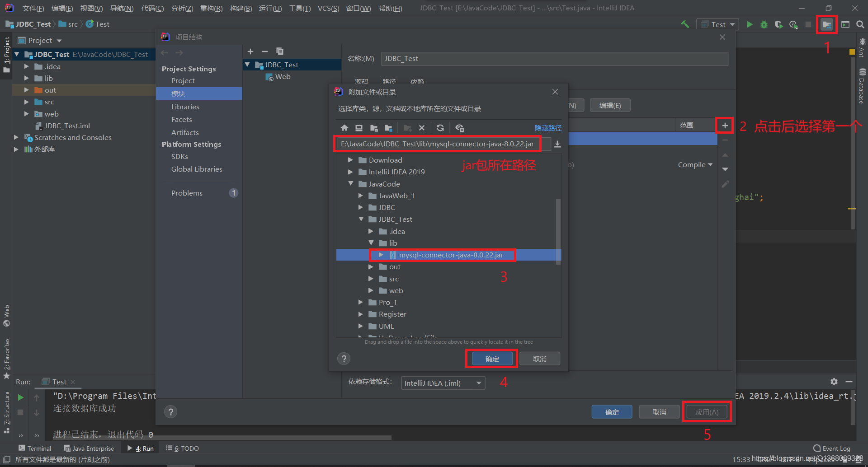Go to home directory in file chooser

344,128
